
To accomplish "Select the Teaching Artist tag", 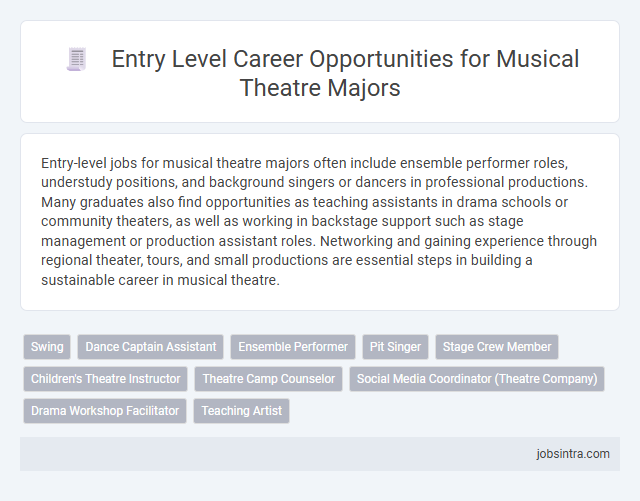I will tap(242, 410).
